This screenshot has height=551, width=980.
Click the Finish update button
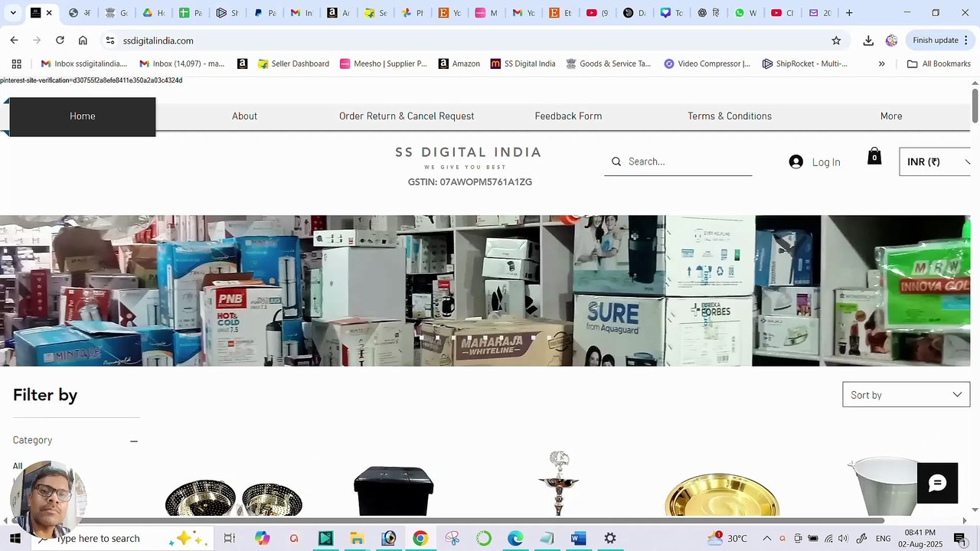click(x=942, y=41)
